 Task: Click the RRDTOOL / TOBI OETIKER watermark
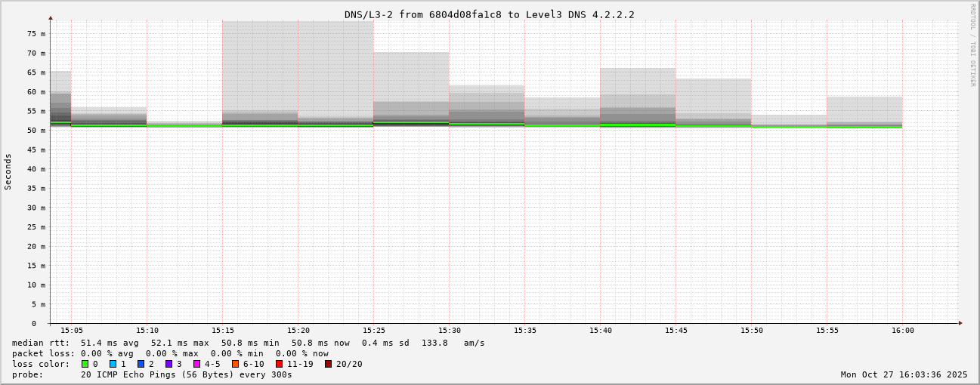[x=972, y=45]
